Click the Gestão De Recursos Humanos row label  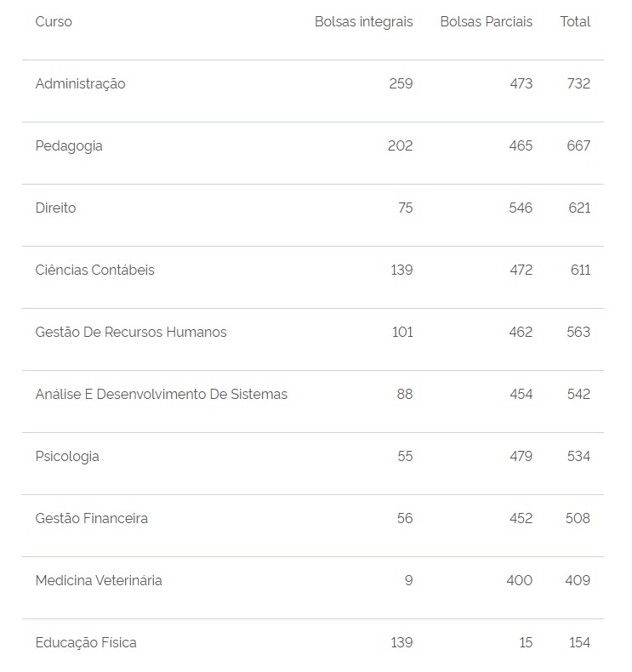point(131,333)
